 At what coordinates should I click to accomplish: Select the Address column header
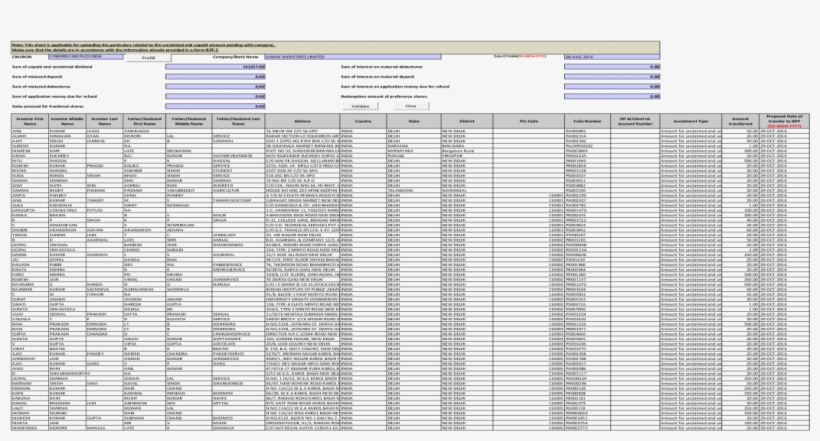coord(302,121)
